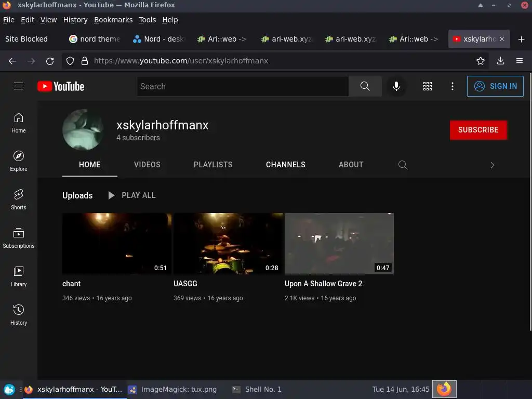Switch to ImageMagick: tux.png in taskbar
Image resolution: width=532 pixels, height=399 pixels.
click(172, 390)
